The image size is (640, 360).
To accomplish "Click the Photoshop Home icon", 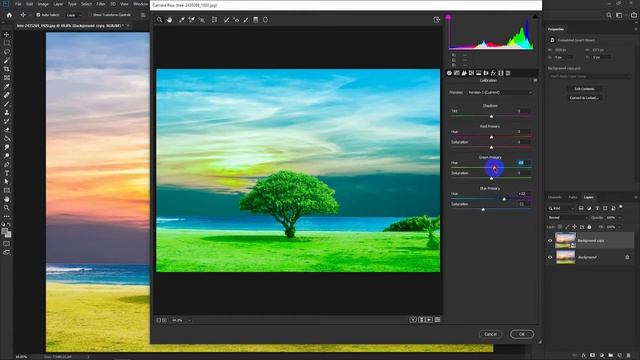I will pyautogui.click(x=9, y=15).
